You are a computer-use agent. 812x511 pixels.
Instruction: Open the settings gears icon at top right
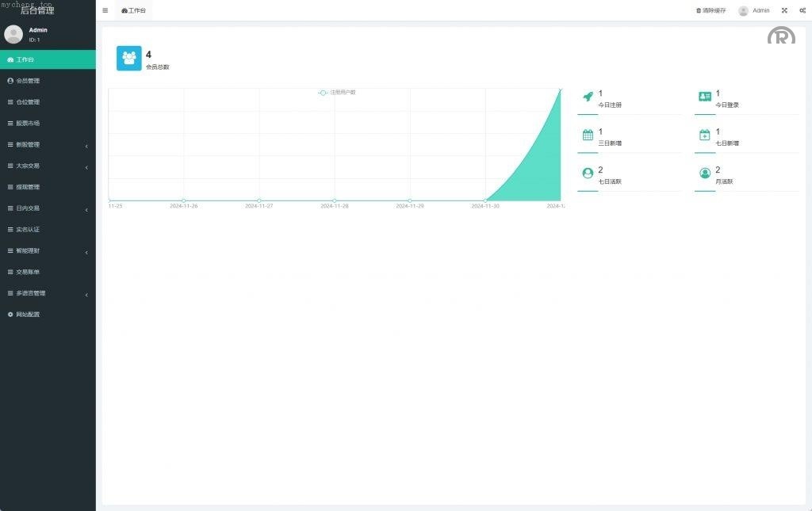[x=802, y=10]
